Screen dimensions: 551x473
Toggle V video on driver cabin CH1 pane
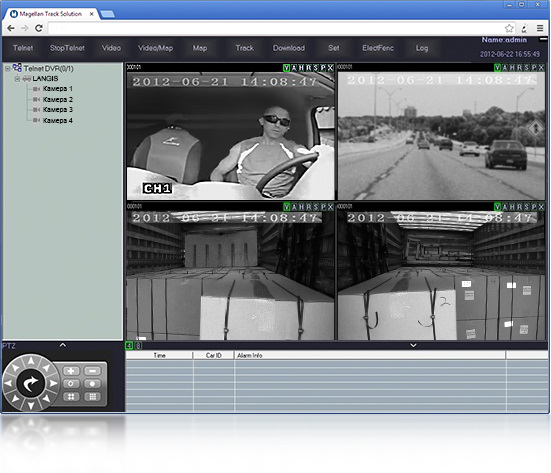tap(286, 68)
